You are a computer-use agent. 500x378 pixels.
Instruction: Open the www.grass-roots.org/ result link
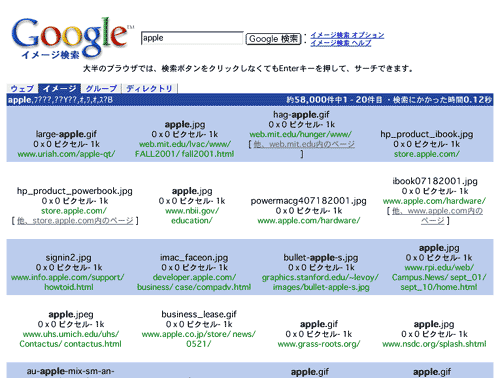pyautogui.click(x=319, y=344)
